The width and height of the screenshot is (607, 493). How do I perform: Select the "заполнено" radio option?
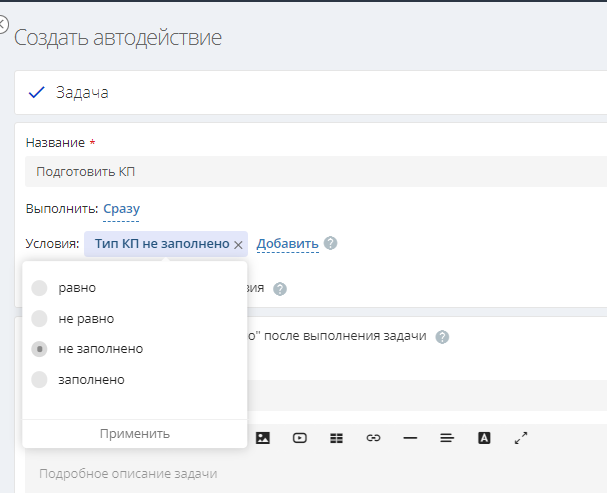pos(39,380)
